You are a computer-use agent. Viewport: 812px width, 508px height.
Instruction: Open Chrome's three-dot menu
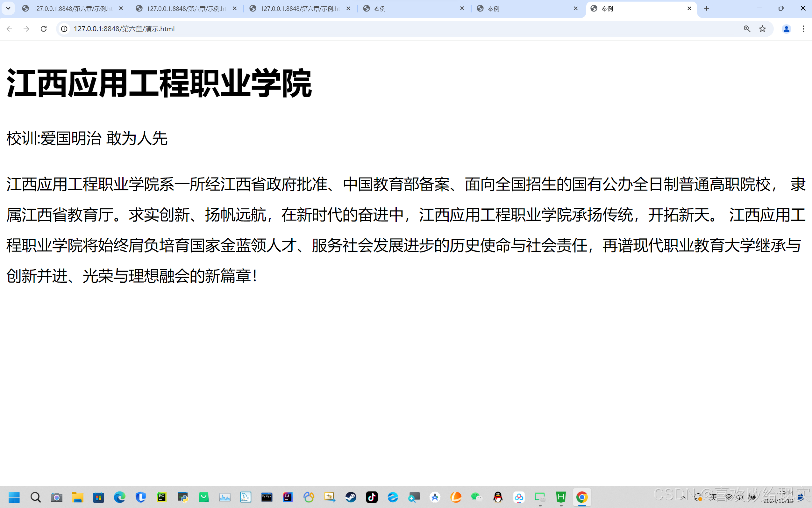[803, 29]
